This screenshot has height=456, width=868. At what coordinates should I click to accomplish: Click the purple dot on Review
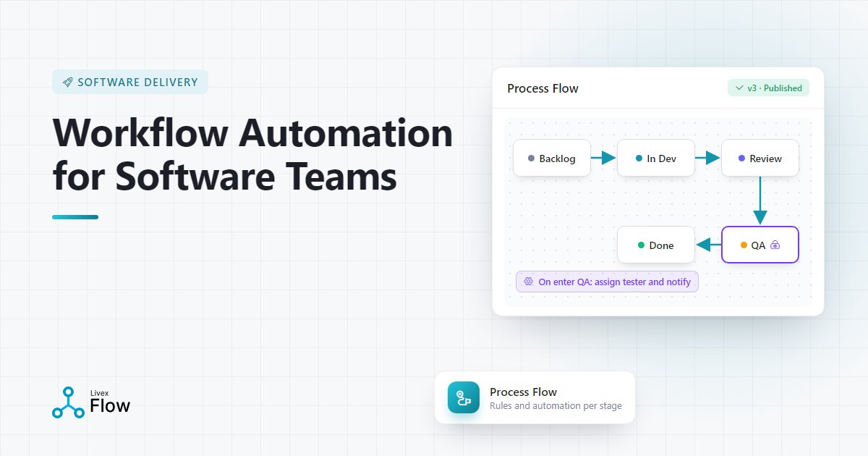pyautogui.click(x=741, y=159)
